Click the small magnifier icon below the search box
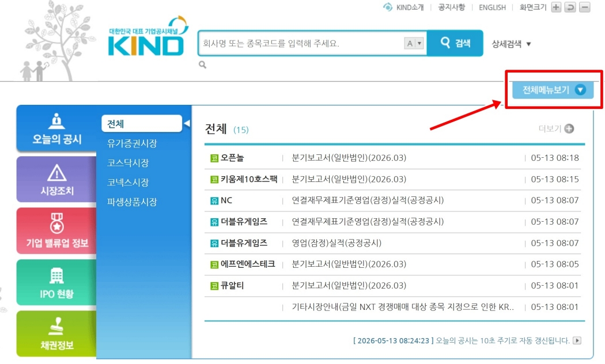Image resolution: width=605 pixels, height=364 pixels. click(203, 65)
